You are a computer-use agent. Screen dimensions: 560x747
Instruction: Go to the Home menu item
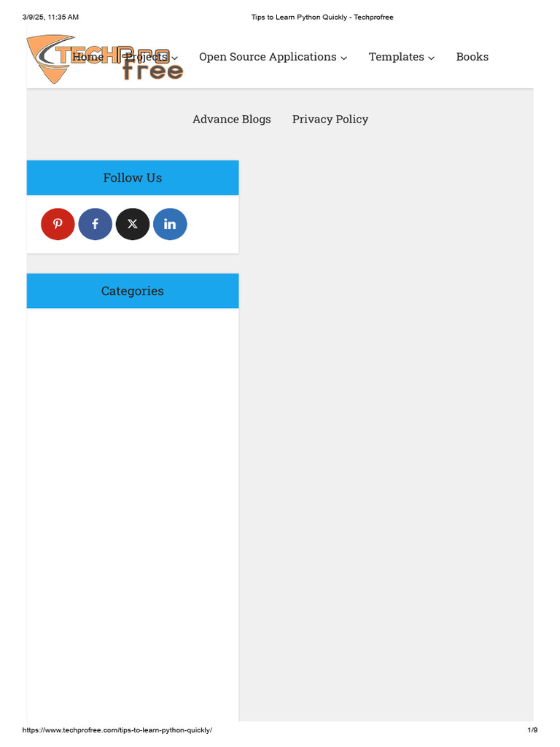pos(88,57)
